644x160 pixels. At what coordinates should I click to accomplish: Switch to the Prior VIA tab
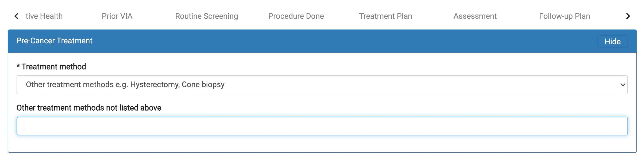coord(117,16)
